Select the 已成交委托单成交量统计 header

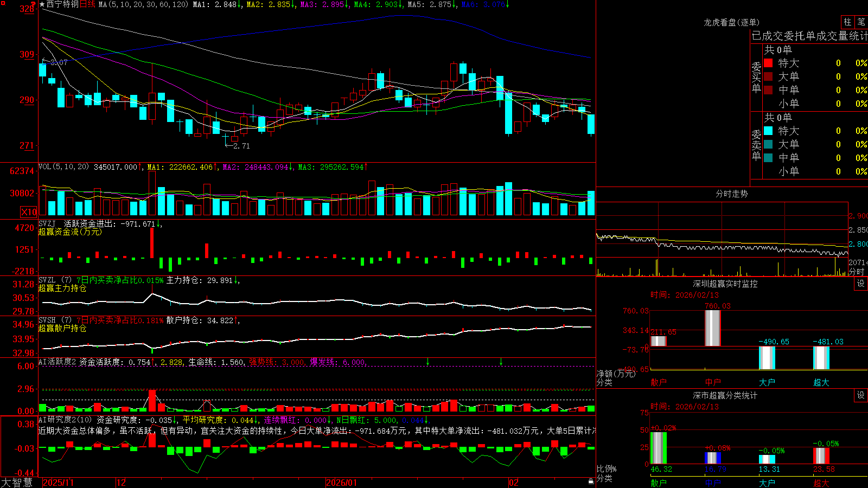(x=809, y=36)
